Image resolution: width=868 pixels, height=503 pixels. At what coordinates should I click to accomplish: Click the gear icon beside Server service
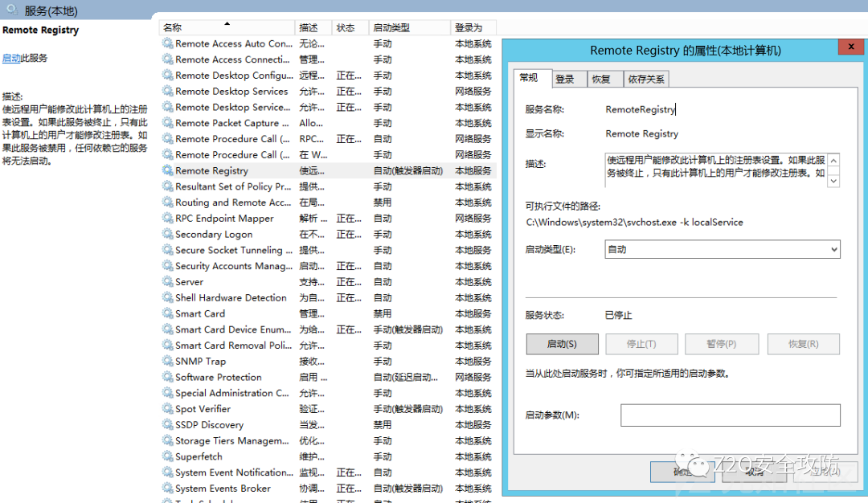(x=167, y=282)
